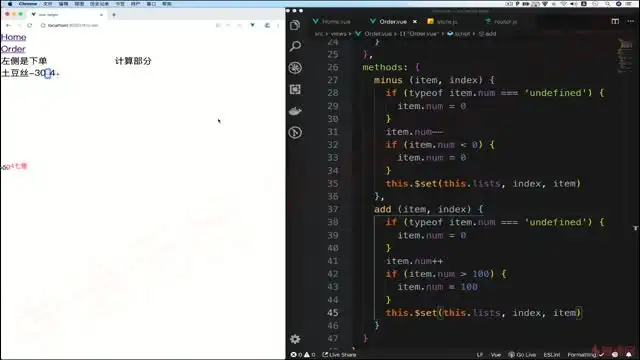Image resolution: width=640 pixels, height=360 pixels.
Task: Open the Extensions view in the activity bar
Action: [x=295, y=89]
